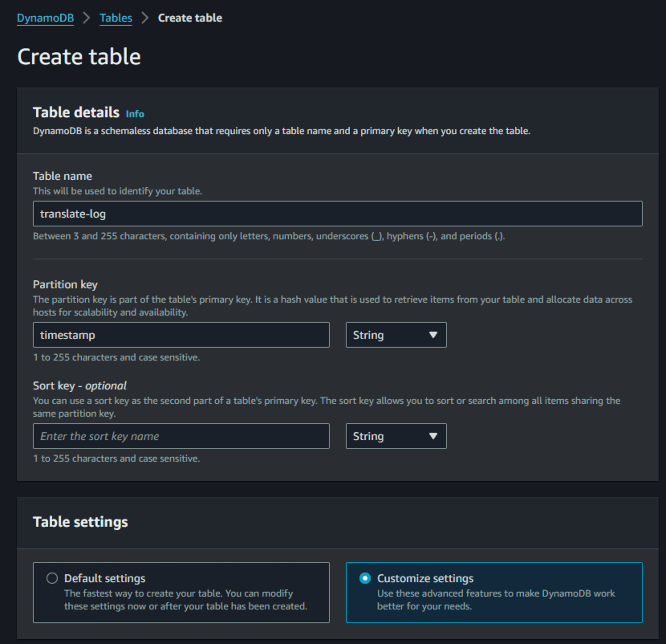Viewport: 666px width, 644px height.
Task: Click the Table name input field
Action: (x=337, y=214)
